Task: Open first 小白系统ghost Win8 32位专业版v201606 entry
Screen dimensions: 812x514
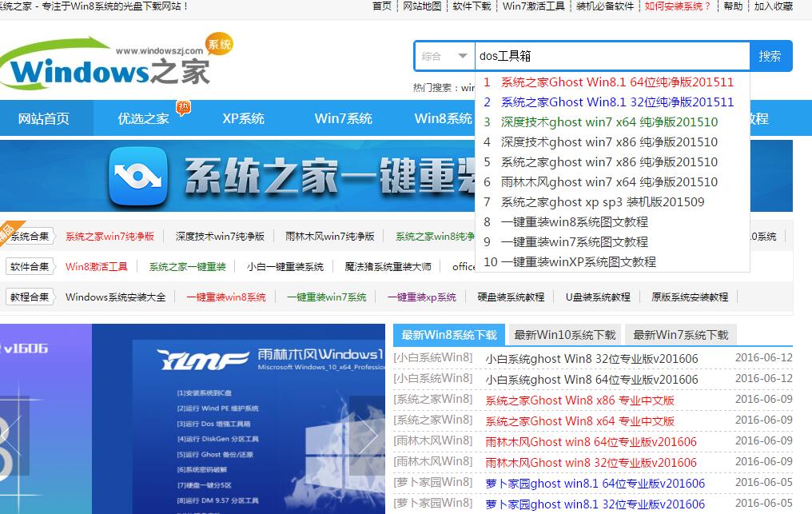Action: (x=591, y=359)
